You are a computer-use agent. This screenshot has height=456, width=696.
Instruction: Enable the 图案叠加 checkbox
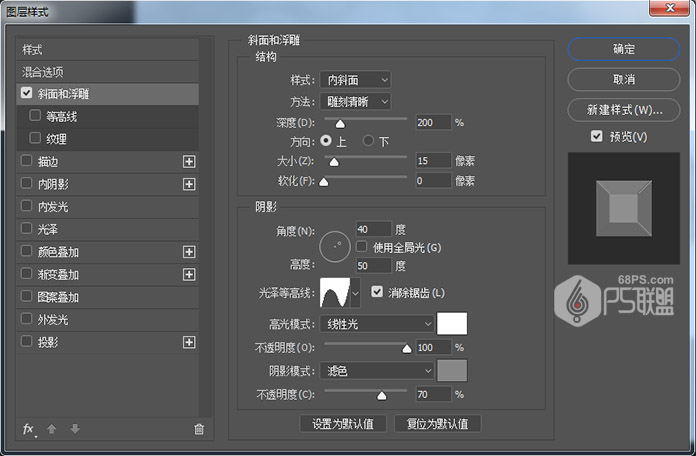coord(27,296)
